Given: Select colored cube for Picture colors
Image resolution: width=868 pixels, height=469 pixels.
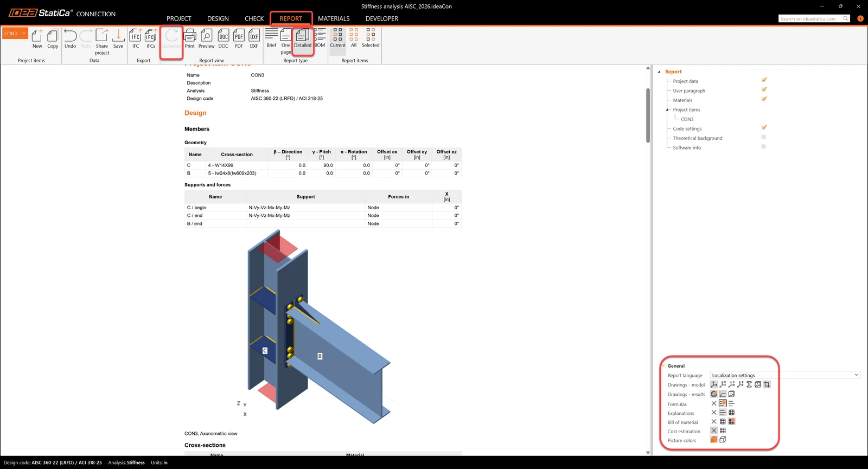Looking at the screenshot, I should 714,440.
